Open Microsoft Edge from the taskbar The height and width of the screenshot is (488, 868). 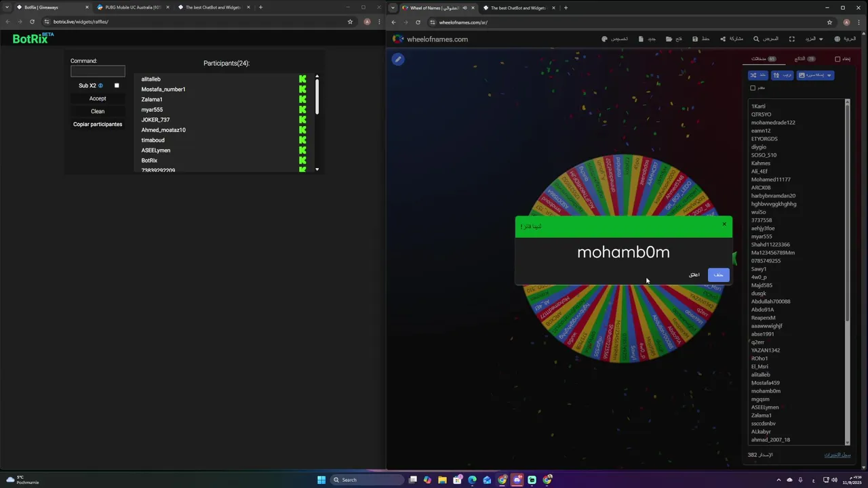(x=472, y=480)
